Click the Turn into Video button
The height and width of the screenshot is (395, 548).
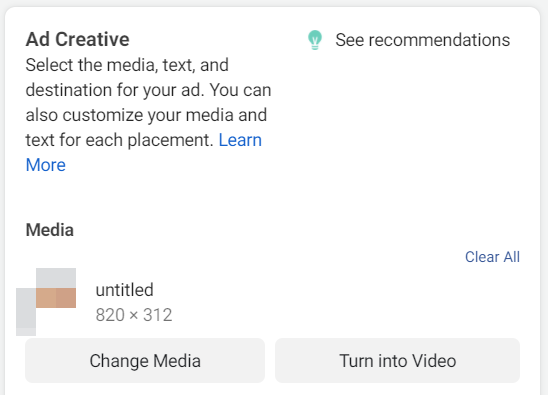click(x=397, y=360)
